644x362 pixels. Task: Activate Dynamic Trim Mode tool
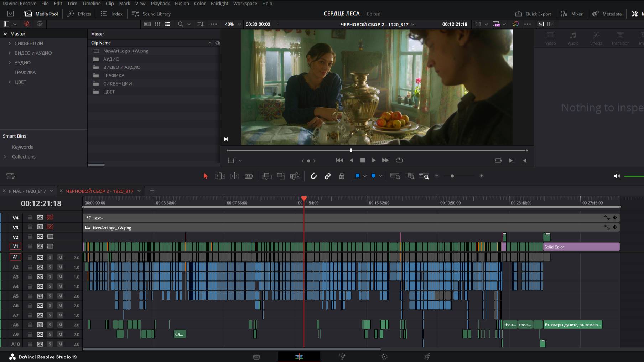tap(234, 176)
